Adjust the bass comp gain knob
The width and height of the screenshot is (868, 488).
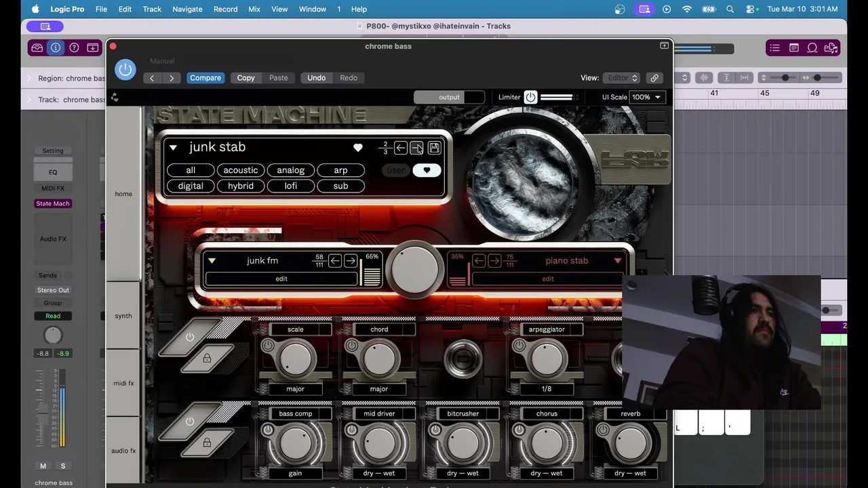(x=296, y=443)
